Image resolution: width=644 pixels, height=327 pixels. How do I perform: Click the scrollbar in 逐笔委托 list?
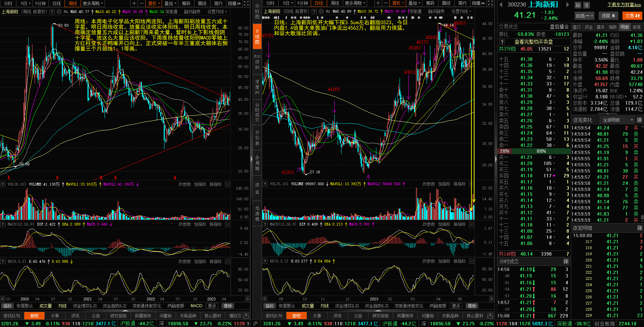pos(642,217)
